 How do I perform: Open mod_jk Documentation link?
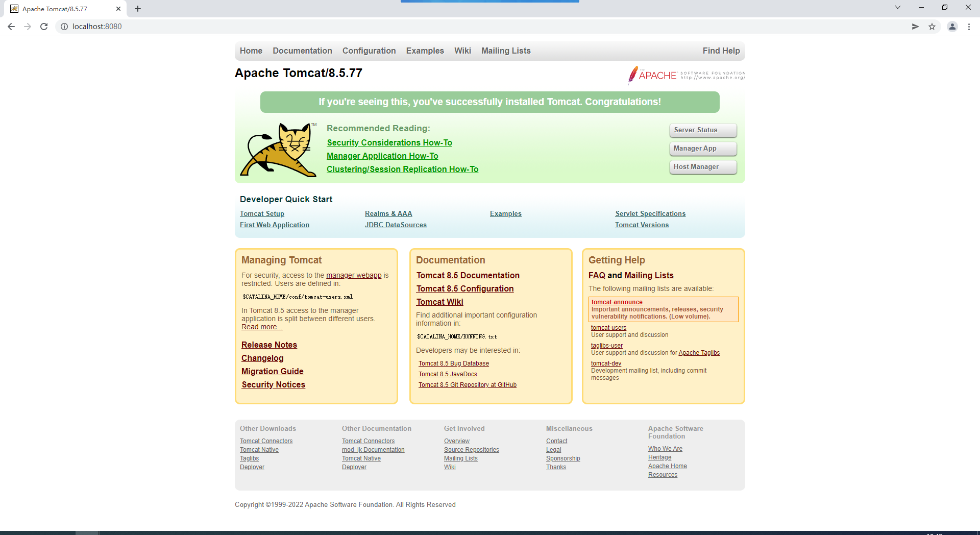373,450
